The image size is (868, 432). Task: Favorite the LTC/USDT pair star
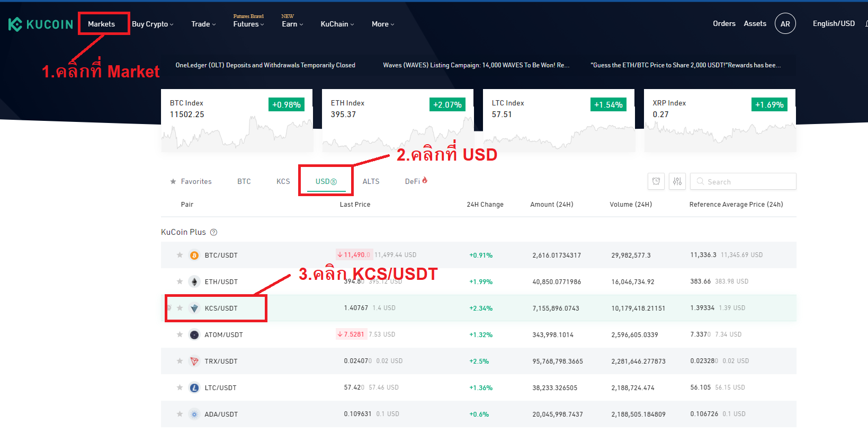[x=180, y=387]
